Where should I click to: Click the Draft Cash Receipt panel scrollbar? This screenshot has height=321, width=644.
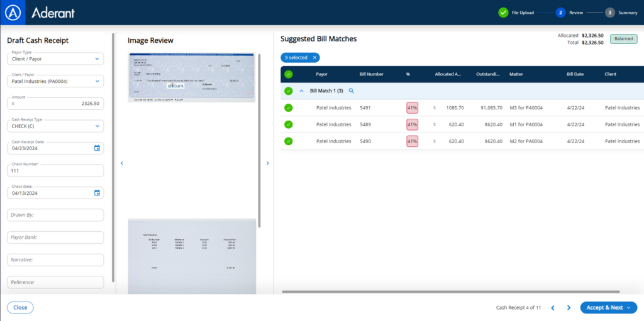pos(113,158)
